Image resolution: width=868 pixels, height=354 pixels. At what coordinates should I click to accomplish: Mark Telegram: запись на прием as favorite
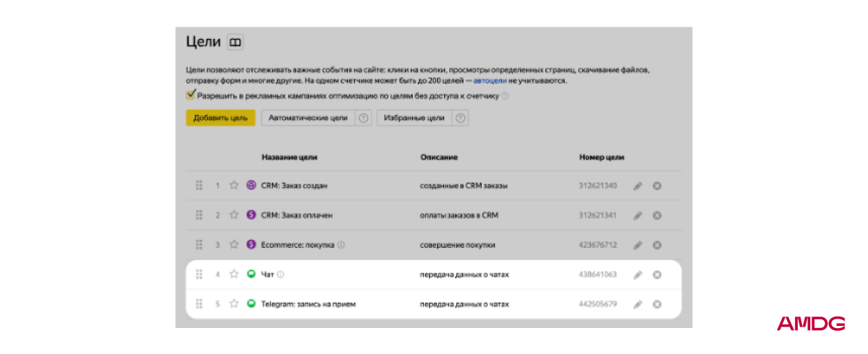click(x=234, y=304)
